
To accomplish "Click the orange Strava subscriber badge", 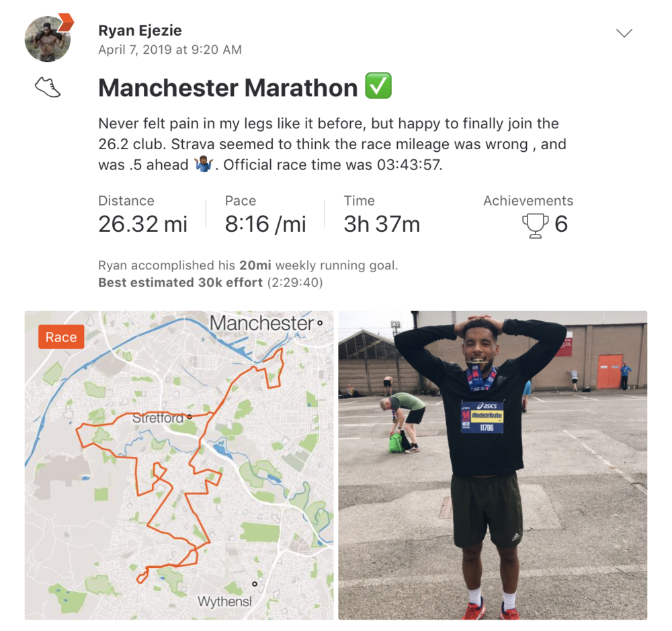I will point(66,22).
